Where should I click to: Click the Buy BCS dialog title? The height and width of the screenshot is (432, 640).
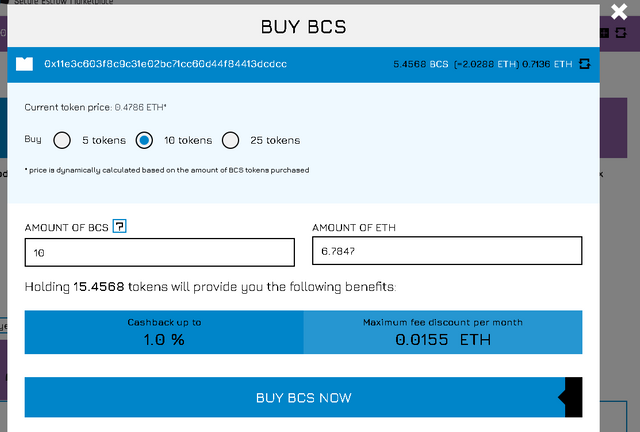(303, 27)
